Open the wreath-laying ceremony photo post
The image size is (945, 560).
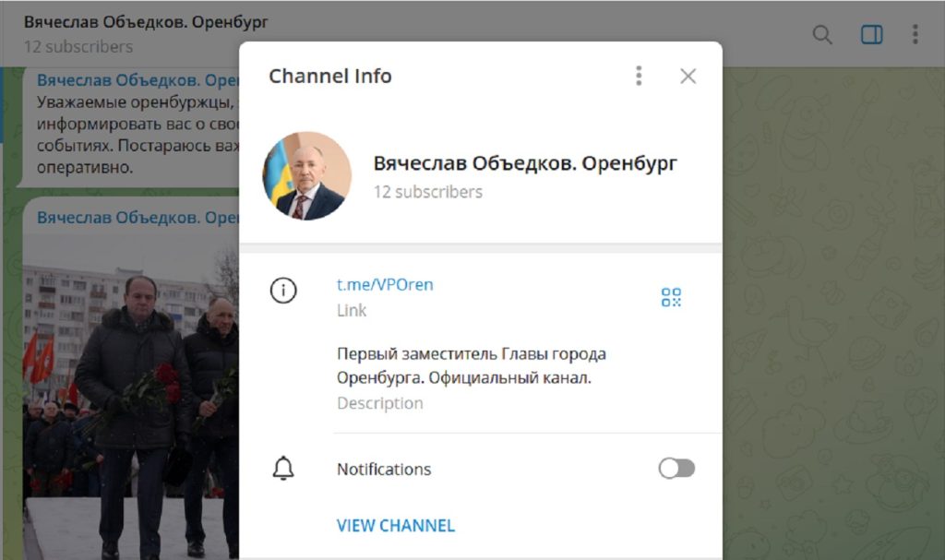pyautogui.click(x=131, y=397)
